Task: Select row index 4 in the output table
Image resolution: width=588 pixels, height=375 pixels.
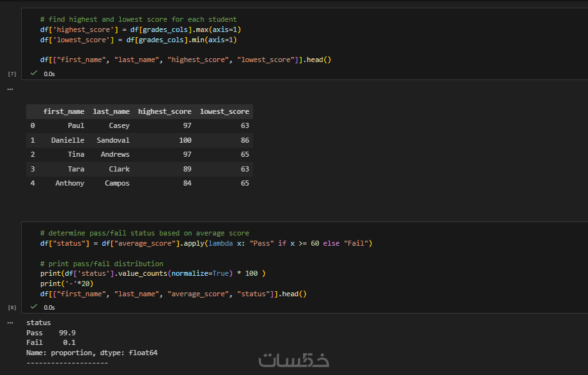Action: tap(32, 183)
